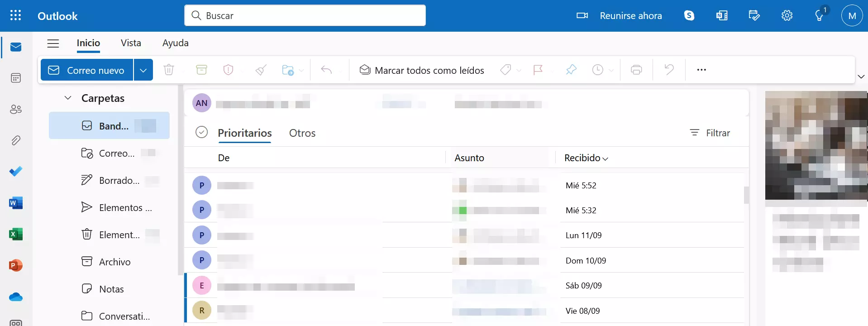Archive message using toolbar archive icon
868x326 pixels.
pyautogui.click(x=201, y=70)
